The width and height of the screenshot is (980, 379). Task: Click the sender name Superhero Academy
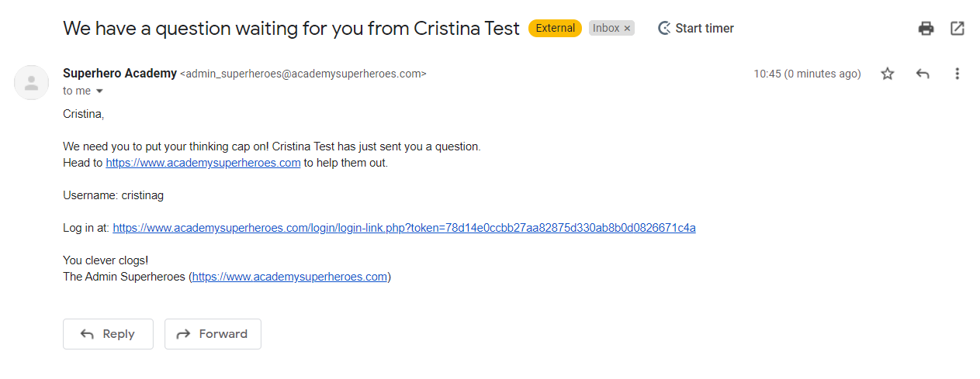[119, 74]
